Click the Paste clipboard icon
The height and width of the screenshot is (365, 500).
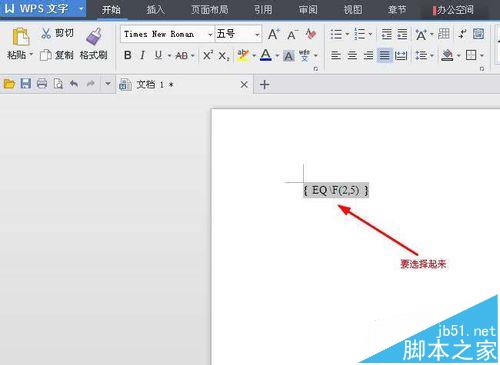(21, 37)
